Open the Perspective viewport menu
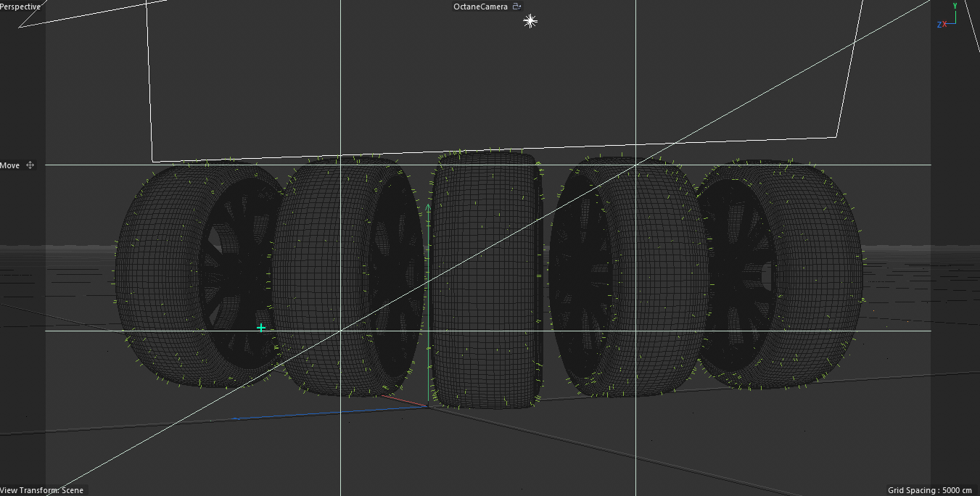Image resolution: width=980 pixels, height=496 pixels. point(20,6)
